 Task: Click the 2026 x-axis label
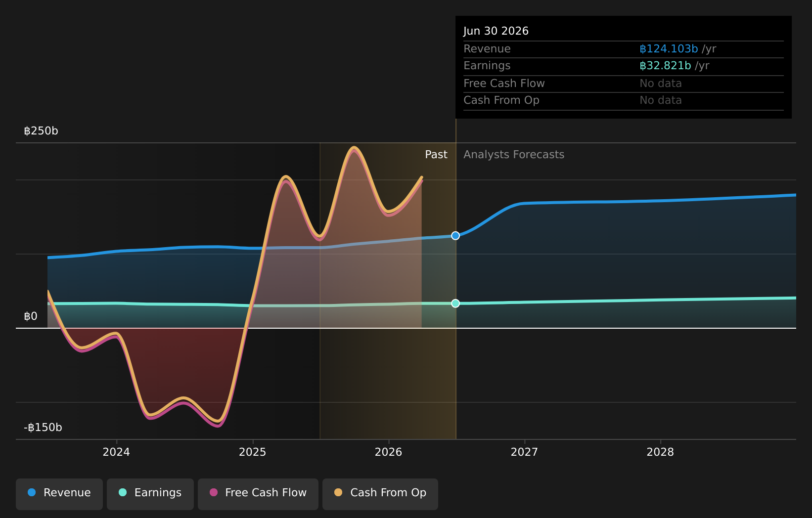point(389,452)
